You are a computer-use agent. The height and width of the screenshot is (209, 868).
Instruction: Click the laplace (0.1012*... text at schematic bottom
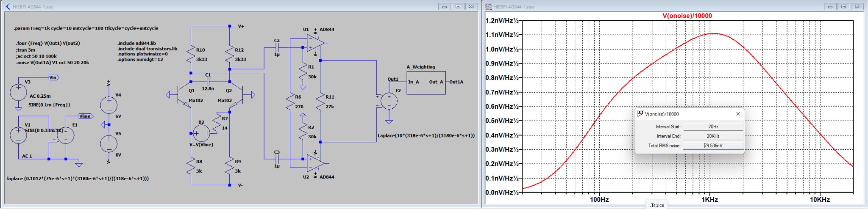coord(78,179)
